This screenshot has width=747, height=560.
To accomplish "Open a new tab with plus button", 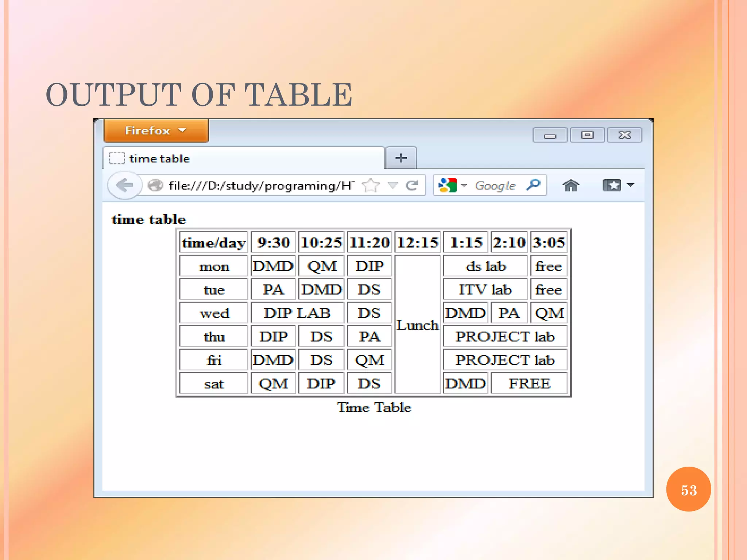I will click(x=401, y=158).
